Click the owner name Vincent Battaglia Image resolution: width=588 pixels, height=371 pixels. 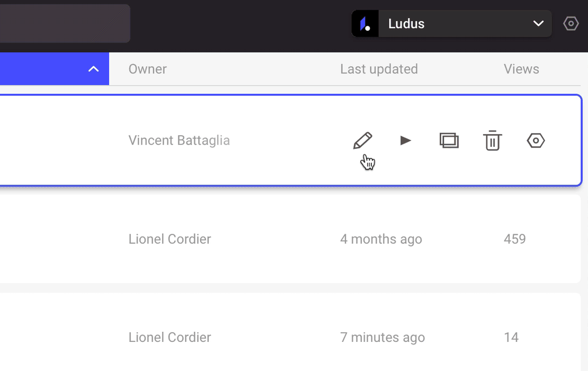click(179, 140)
